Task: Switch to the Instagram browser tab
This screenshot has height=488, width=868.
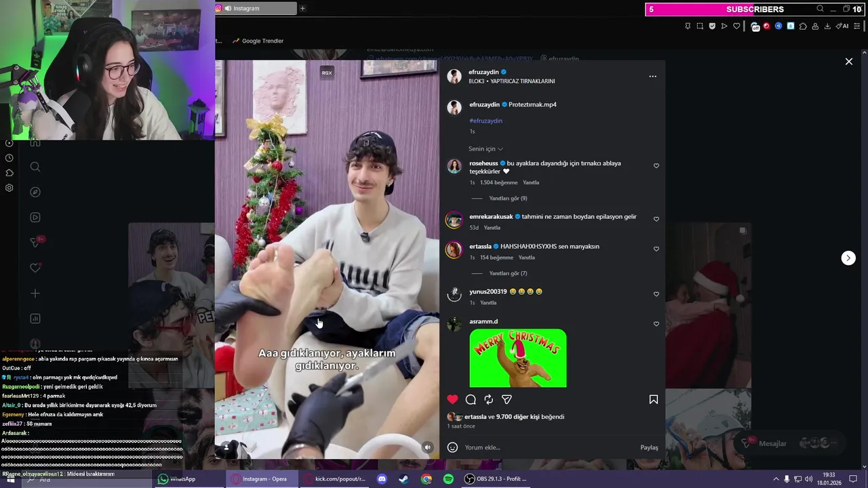Action: pyautogui.click(x=256, y=8)
